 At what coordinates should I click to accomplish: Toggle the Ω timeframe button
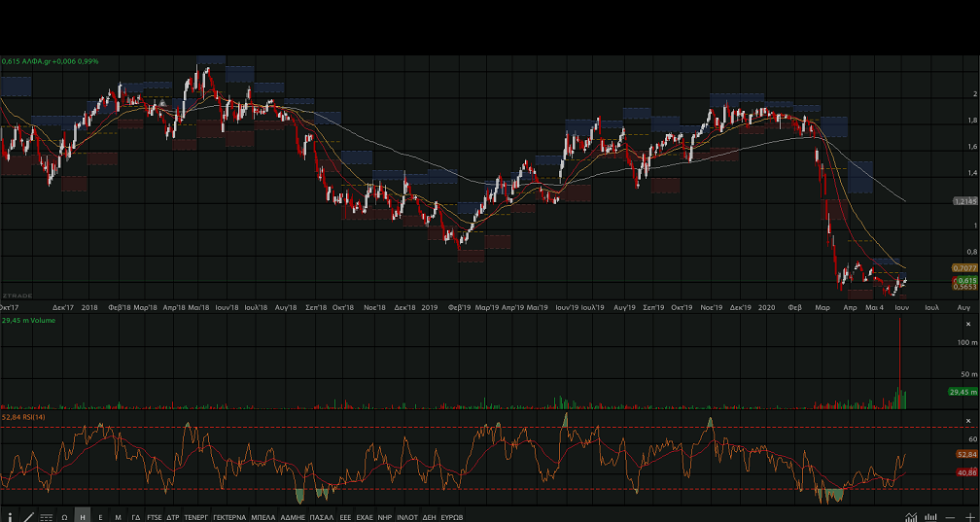(x=64, y=516)
